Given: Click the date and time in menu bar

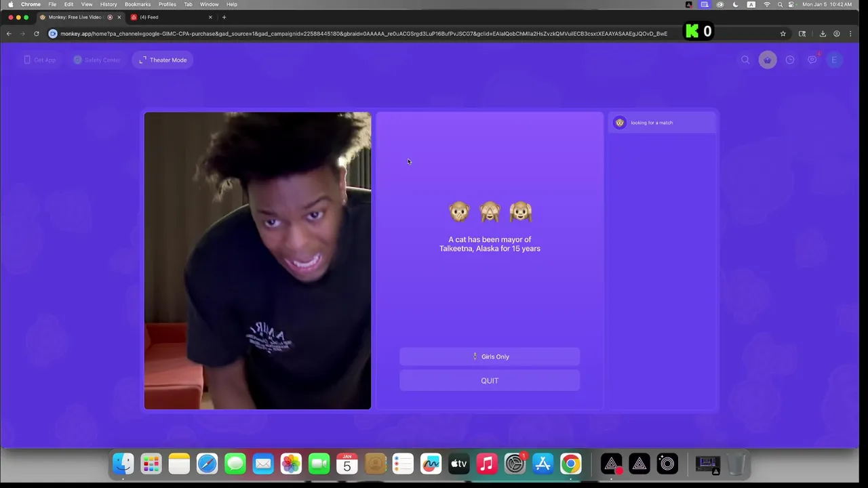Looking at the screenshot, I should point(827,4).
